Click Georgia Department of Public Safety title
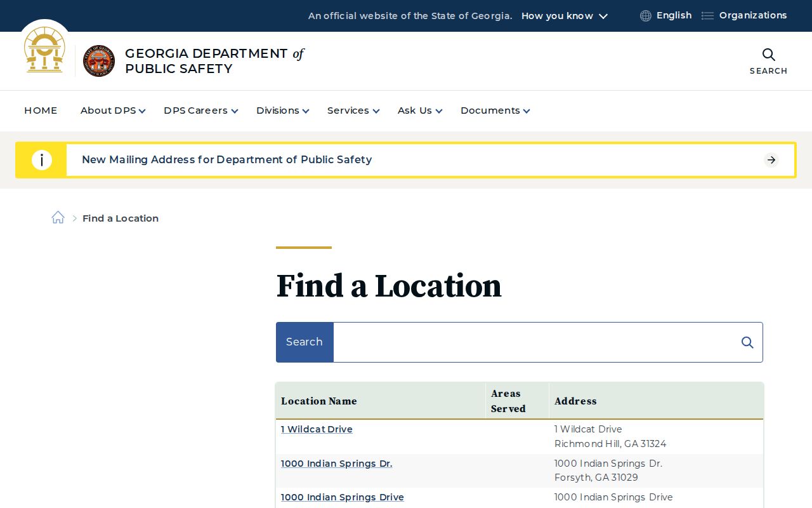Screen dimensions: 812x508 [x=214, y=61]
